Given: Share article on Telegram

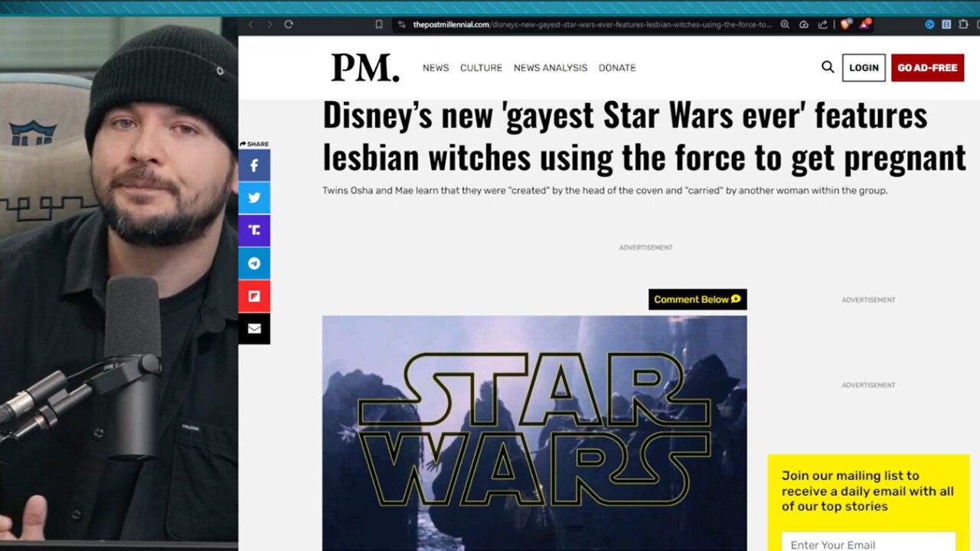Looking at the screenshot, I should [254, 263].
